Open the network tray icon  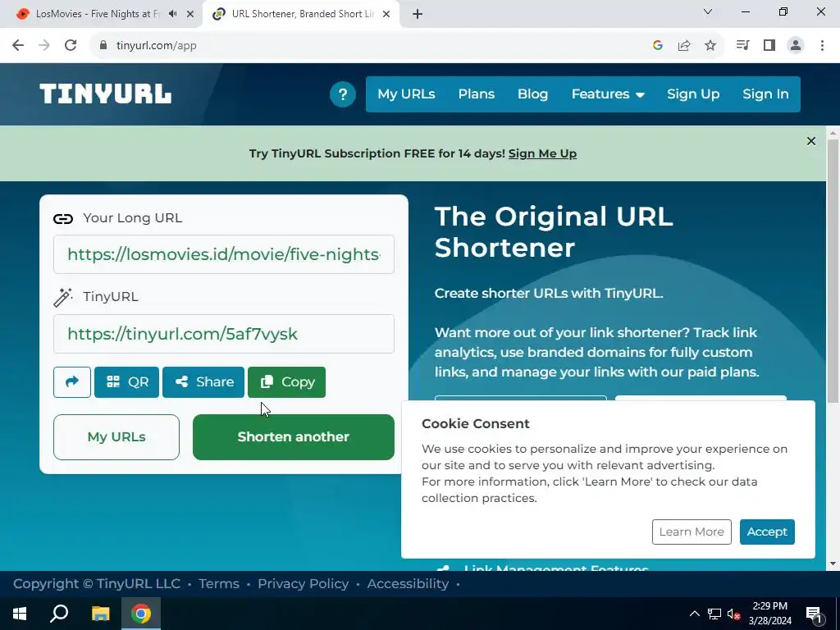(x=714, y=614)
